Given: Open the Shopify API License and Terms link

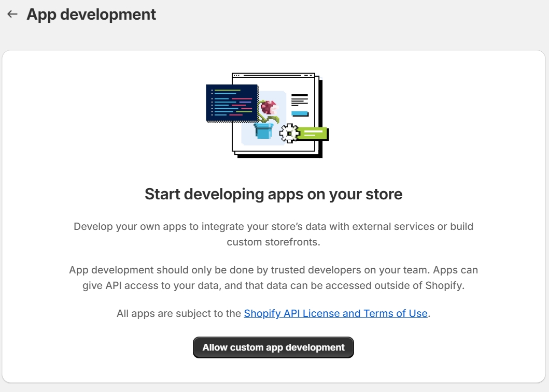Looking at the screenshot, I should click(x=335, y=313).
